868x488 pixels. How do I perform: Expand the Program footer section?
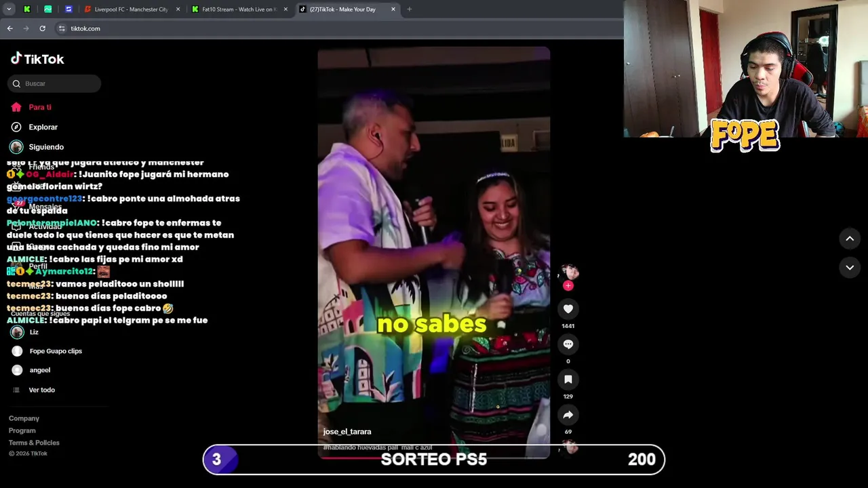coord(22,430)
